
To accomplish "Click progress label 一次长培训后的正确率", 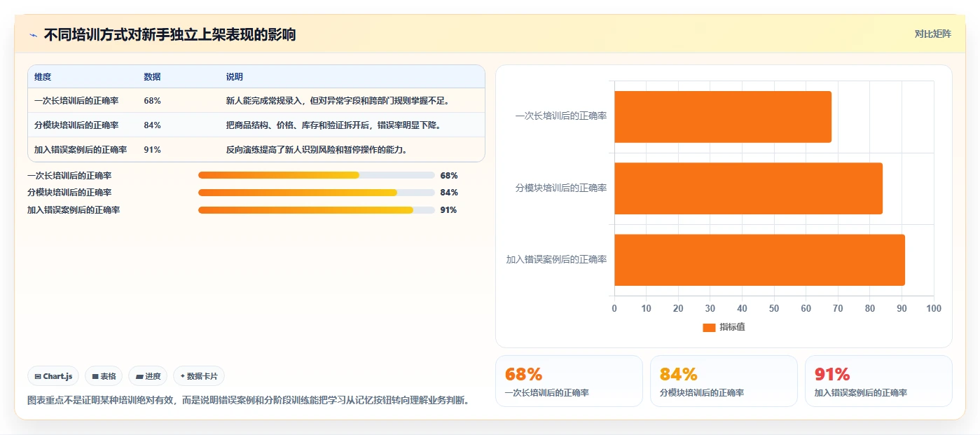I will (69, 176).
